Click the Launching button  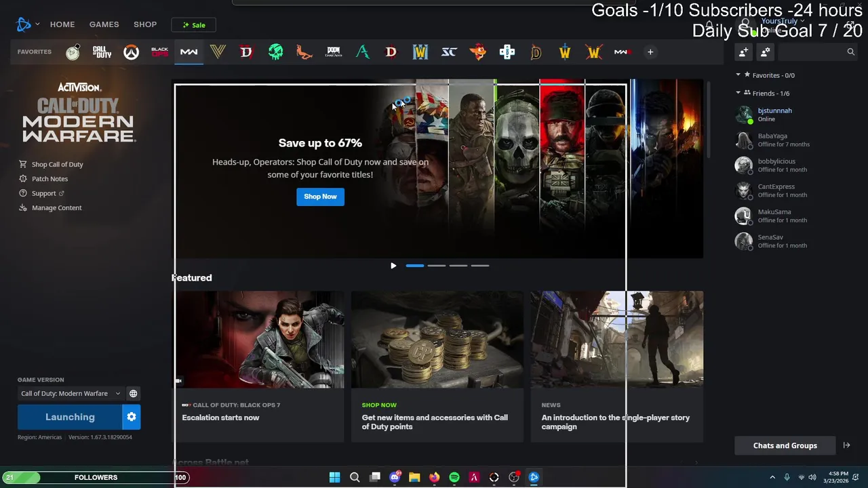(x=70, y=418)
